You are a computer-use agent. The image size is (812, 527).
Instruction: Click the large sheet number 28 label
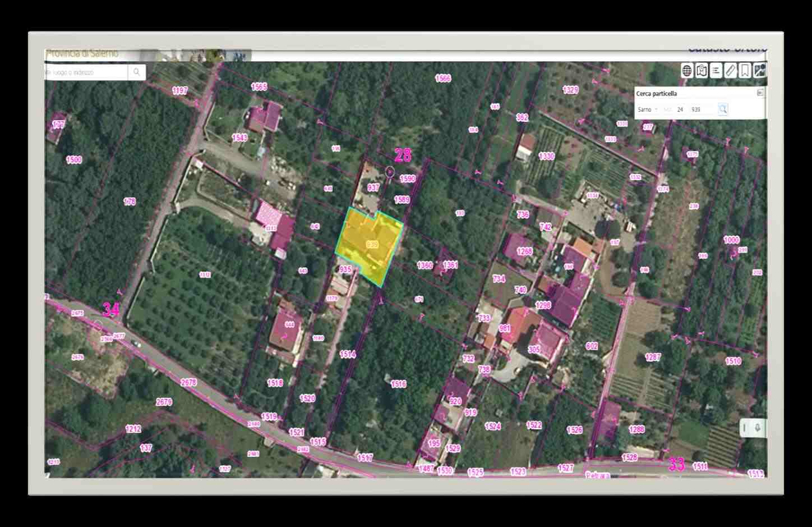403,155
